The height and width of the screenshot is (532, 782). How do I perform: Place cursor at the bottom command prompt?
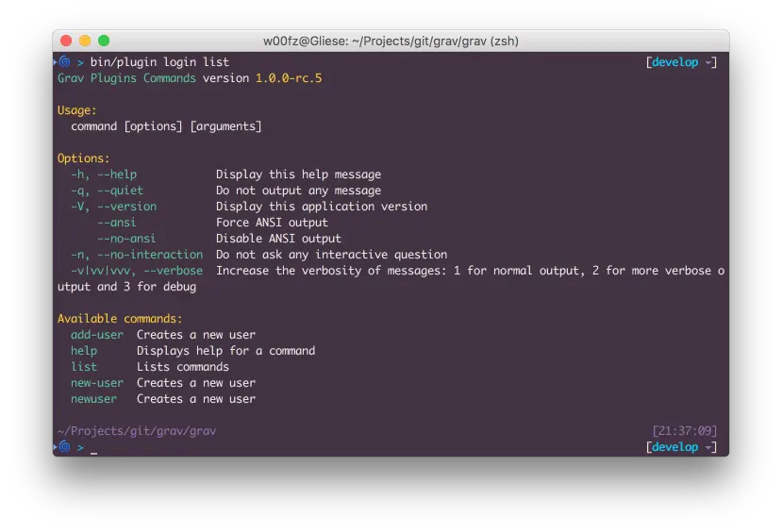pos(93,448)
